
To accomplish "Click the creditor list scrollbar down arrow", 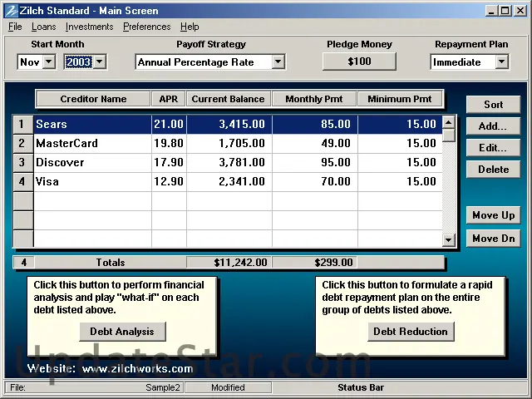I will (449, 239).
